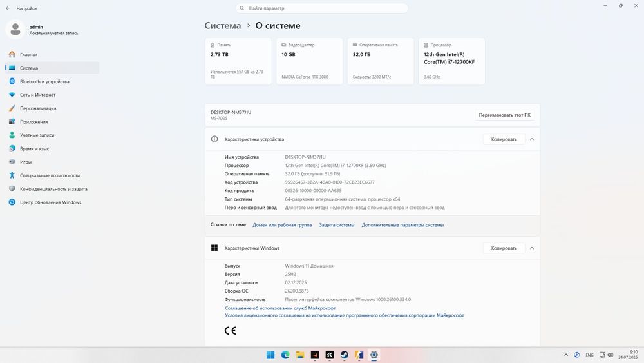Open Дополнительные параметры системы link

tap(402, 225)
